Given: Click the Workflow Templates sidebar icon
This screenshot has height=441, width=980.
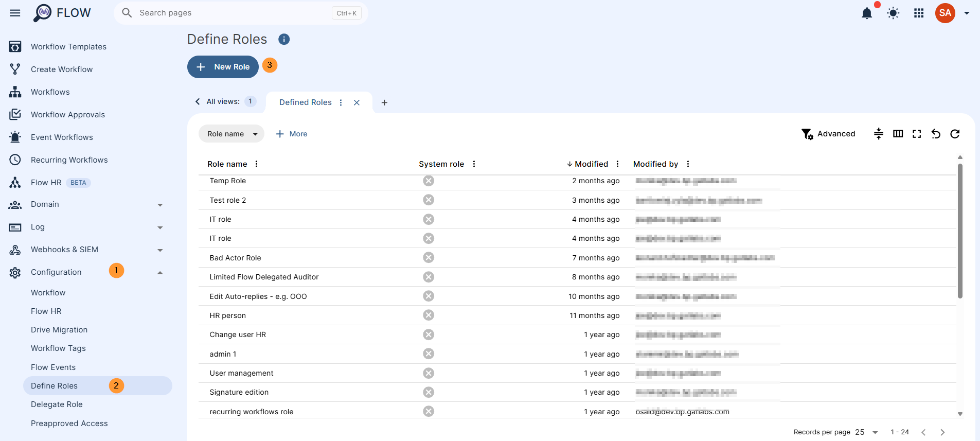Looking at the screenshot, I should [x=15, y=47].
